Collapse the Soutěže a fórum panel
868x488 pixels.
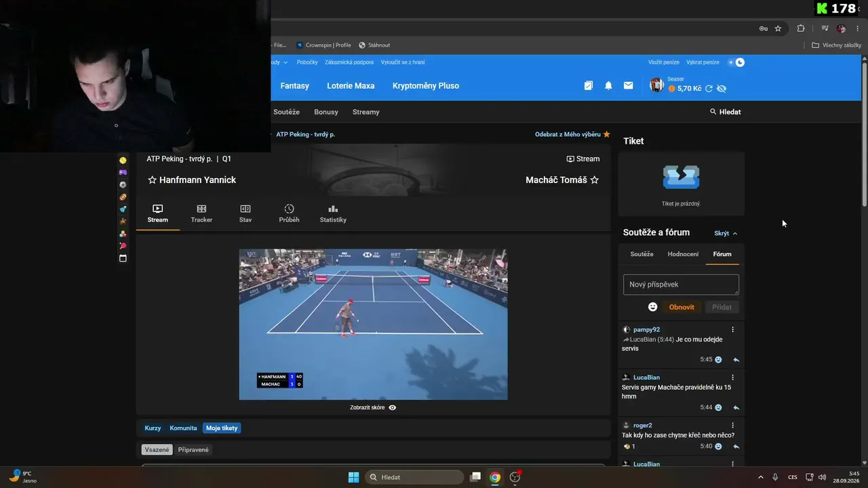point(726,233)
